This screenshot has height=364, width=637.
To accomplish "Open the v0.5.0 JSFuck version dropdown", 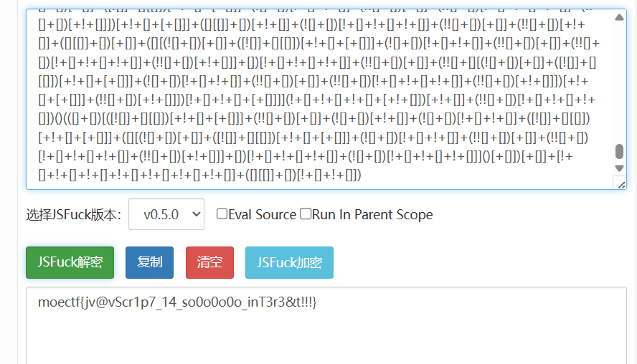I will point(166,214).
